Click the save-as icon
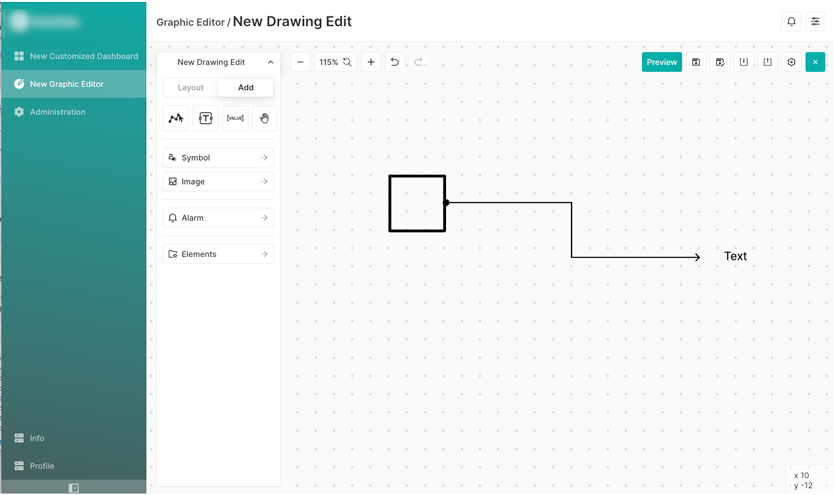 coord(720,62)
